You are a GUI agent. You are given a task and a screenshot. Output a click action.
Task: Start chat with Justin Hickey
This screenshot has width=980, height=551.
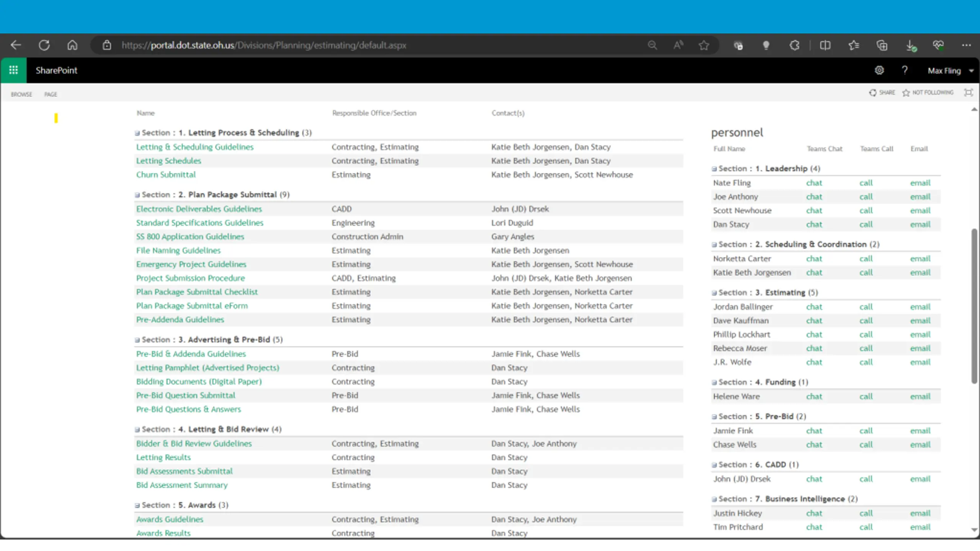[x=814, y=514]
